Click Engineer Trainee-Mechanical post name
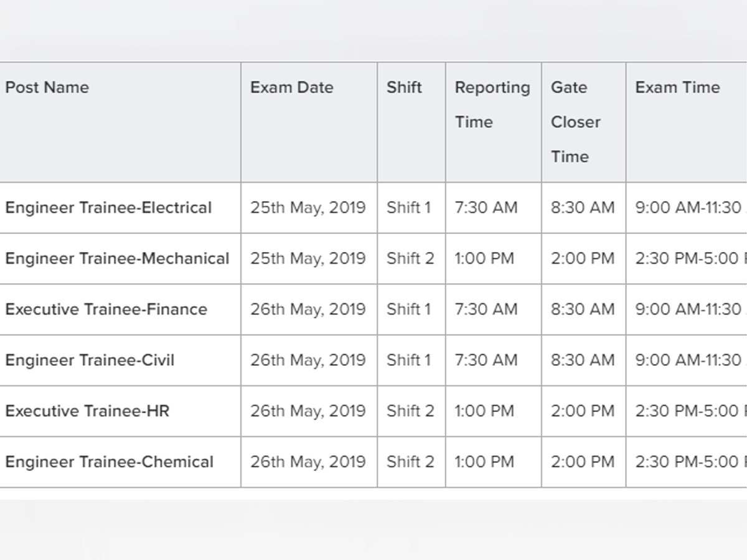Image resolution: width=747 pixels, height=560 pixels. pyautogui.click(x=117, y=258)
